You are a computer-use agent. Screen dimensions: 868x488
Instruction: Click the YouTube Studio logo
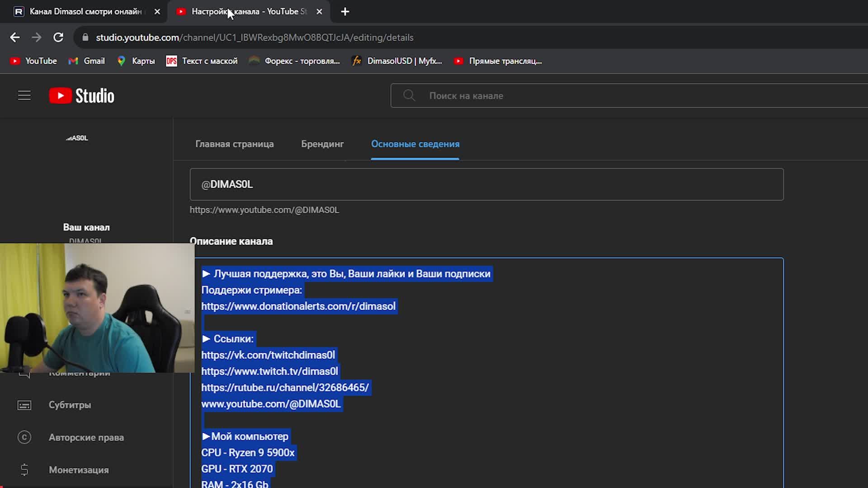click(82, 96)
